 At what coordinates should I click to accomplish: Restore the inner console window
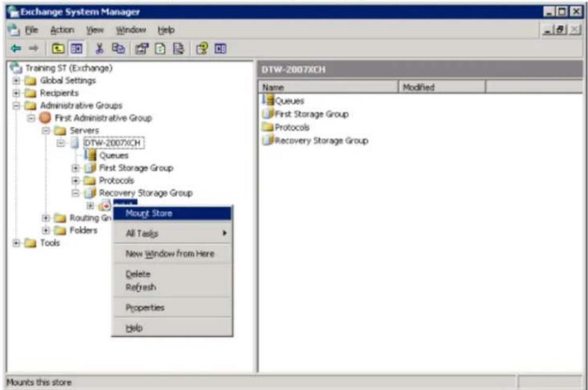coord(561,30)
